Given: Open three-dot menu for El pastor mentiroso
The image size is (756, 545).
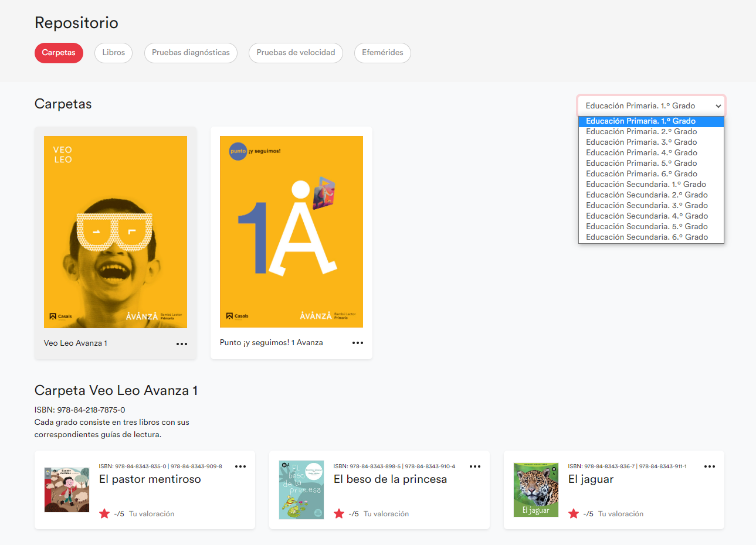Looking at the screenshot, I should [x=240, y=466].
